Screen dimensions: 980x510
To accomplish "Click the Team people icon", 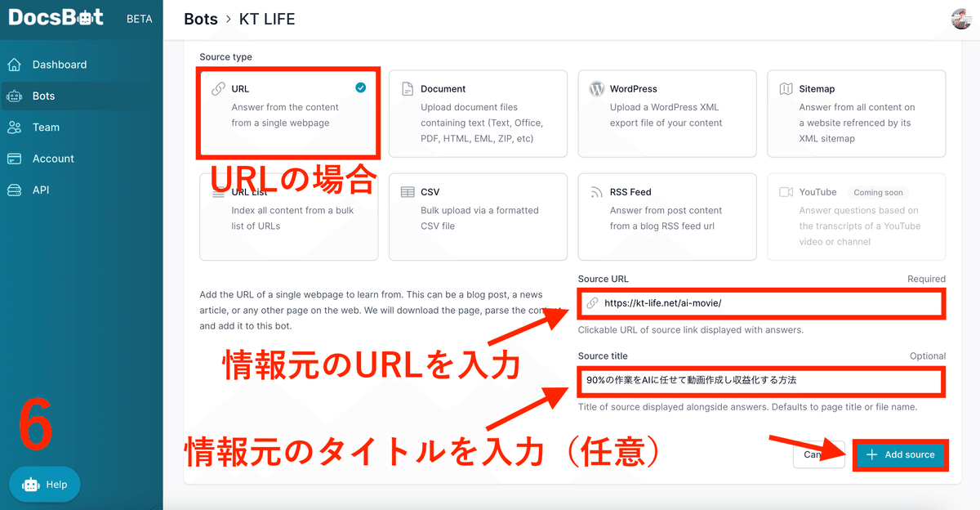I will click(14, 127).
